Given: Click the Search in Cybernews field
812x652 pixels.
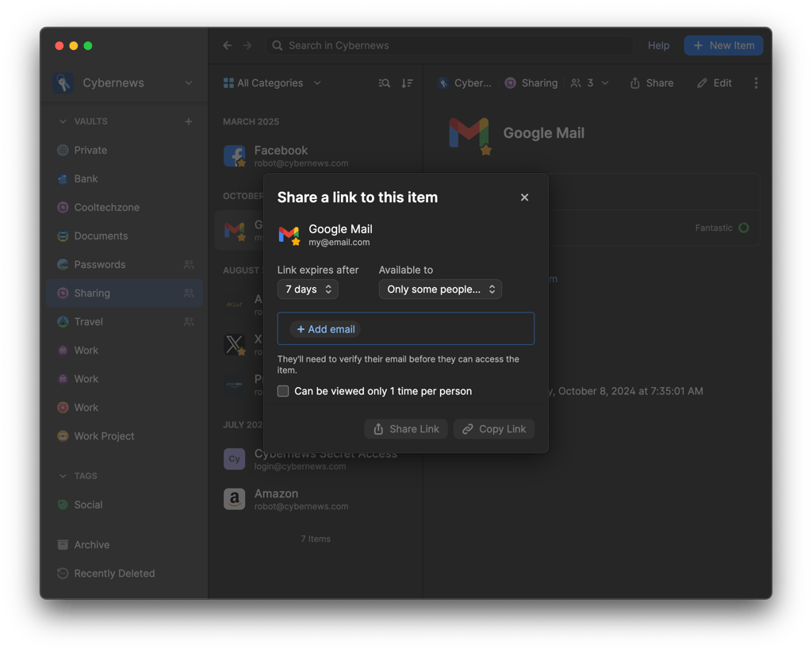Looking at the screenshot, I should (449, 45).
